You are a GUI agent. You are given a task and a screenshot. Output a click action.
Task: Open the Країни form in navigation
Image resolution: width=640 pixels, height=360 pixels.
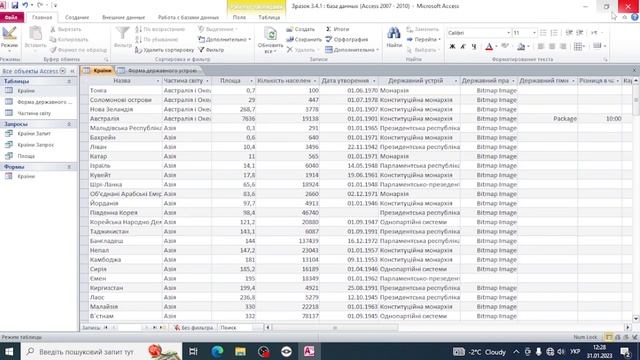(x=26, y=177)
